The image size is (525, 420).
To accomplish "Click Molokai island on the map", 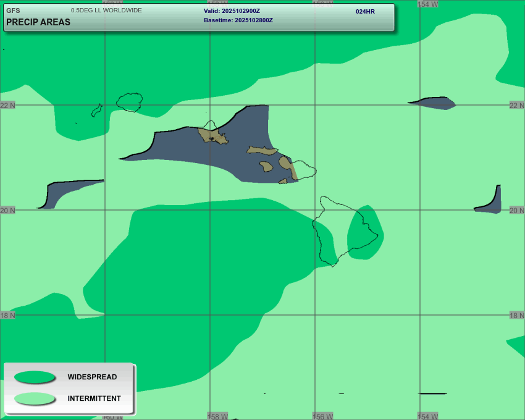I will pyautogui.click(x=262, y=150).
